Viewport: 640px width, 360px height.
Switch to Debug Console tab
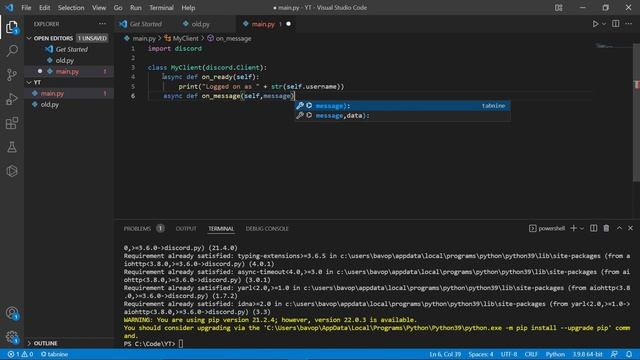pyautogui.click(x=267, y=229)
